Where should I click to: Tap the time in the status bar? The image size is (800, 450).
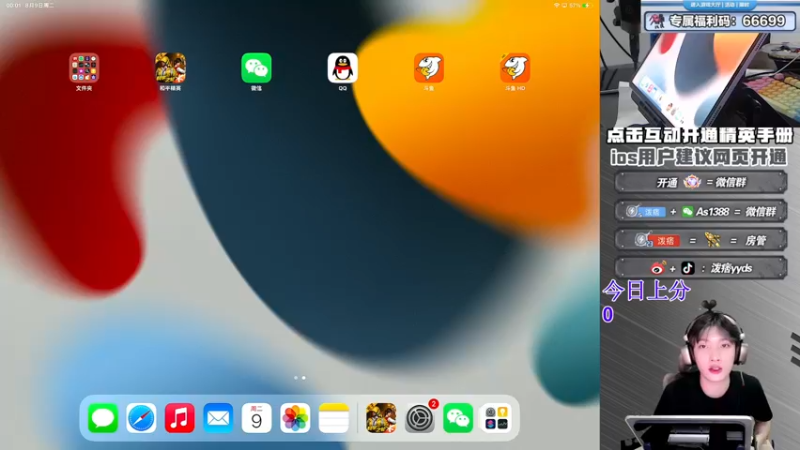[x=14, y=5]
